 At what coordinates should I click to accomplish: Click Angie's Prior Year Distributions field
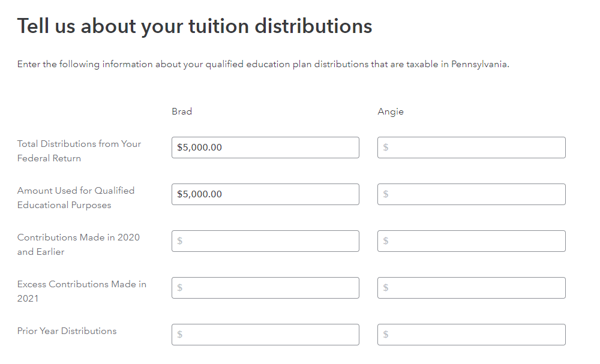[x=472, y=335]
